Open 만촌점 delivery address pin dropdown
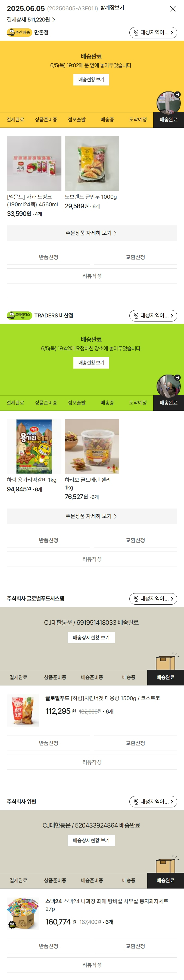The width and height of the screenshot is (184, 980). (x=153, y=33)
